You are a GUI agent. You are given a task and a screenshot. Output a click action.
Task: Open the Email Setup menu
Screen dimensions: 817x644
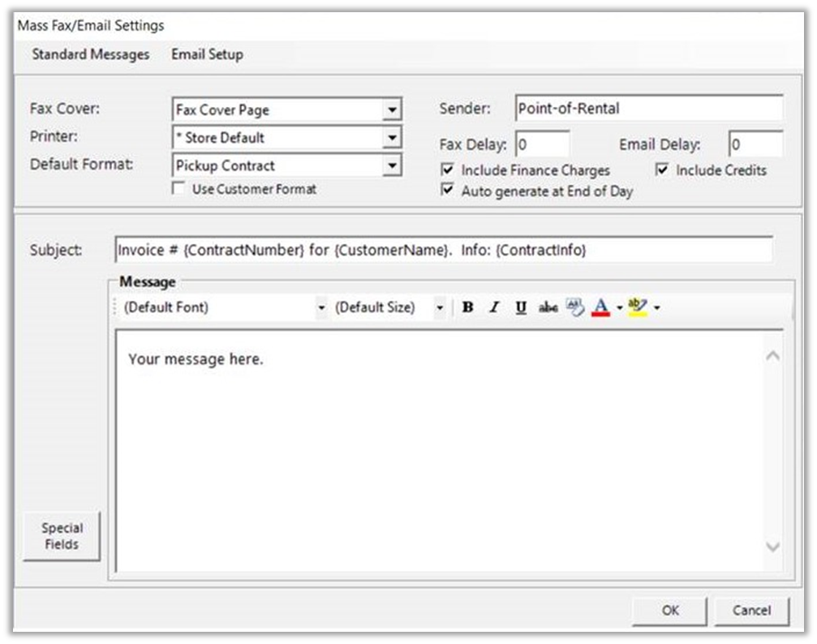click(x=207, y=54)
